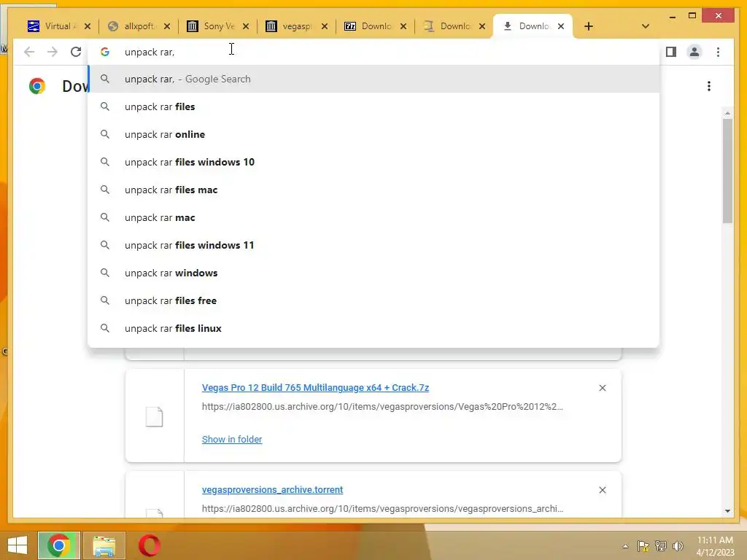This screenshot has width=747, height=560.
Task: Close the allxpoft tab
Action: click(x=167, y=26)
